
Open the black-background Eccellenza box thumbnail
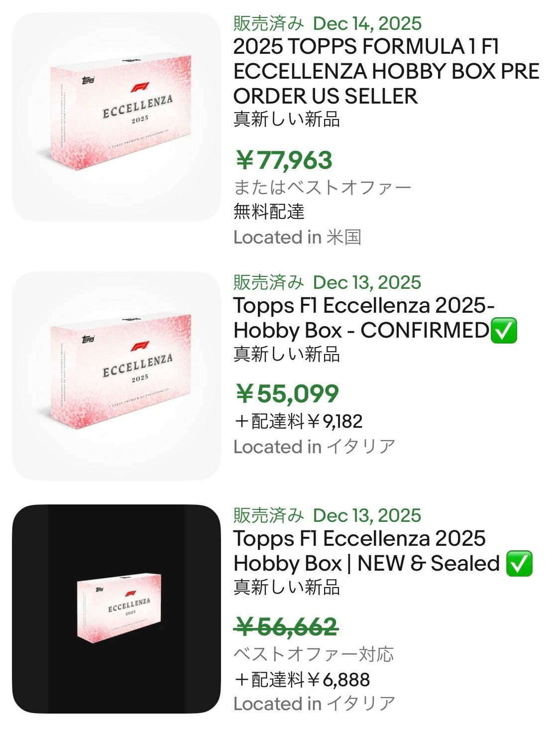pos(116,609)
